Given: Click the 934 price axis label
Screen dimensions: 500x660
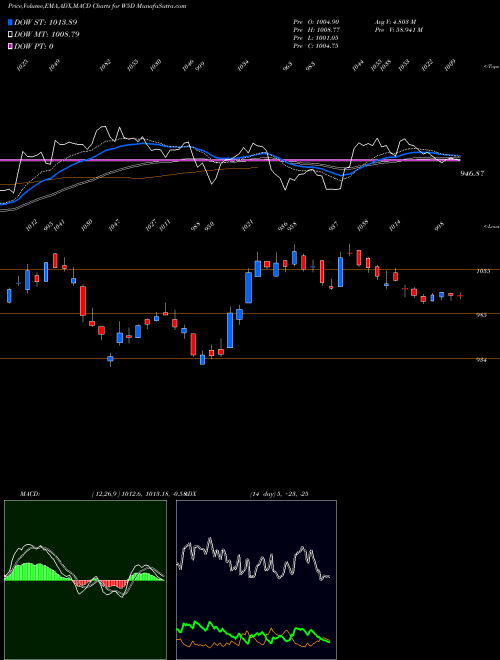Looking at the screenshot, I should pos(481,360).
